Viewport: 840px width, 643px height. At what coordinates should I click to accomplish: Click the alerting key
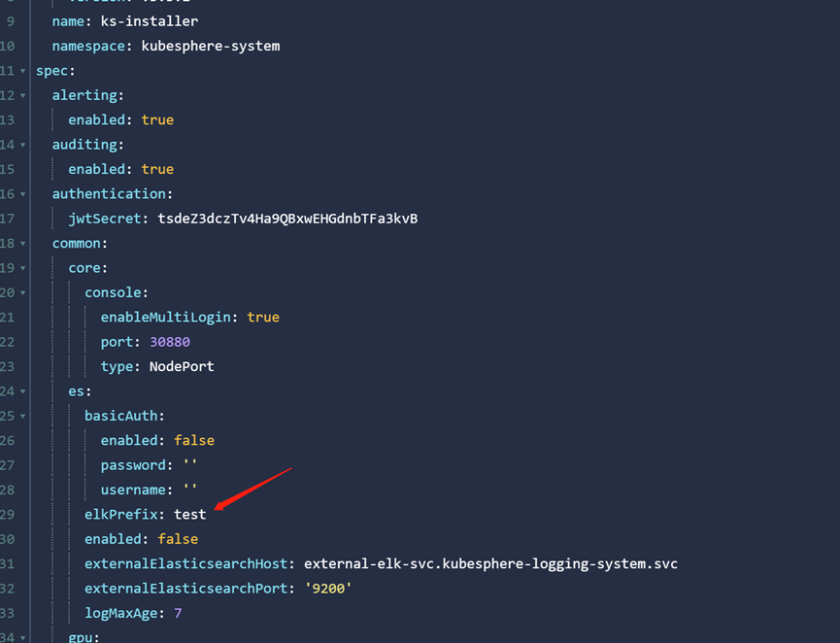pyautogui.click(x=84, y=95)
